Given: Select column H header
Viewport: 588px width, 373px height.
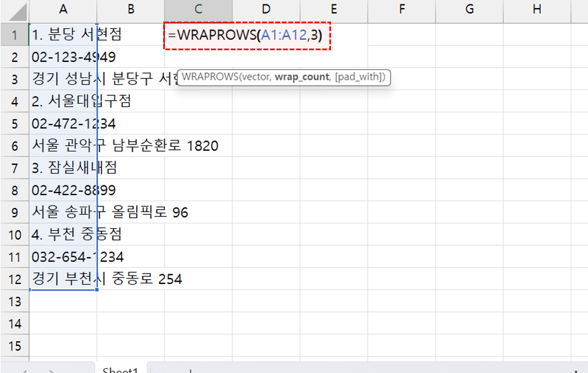Looking at the screenshot, I should tap(537, 8).
